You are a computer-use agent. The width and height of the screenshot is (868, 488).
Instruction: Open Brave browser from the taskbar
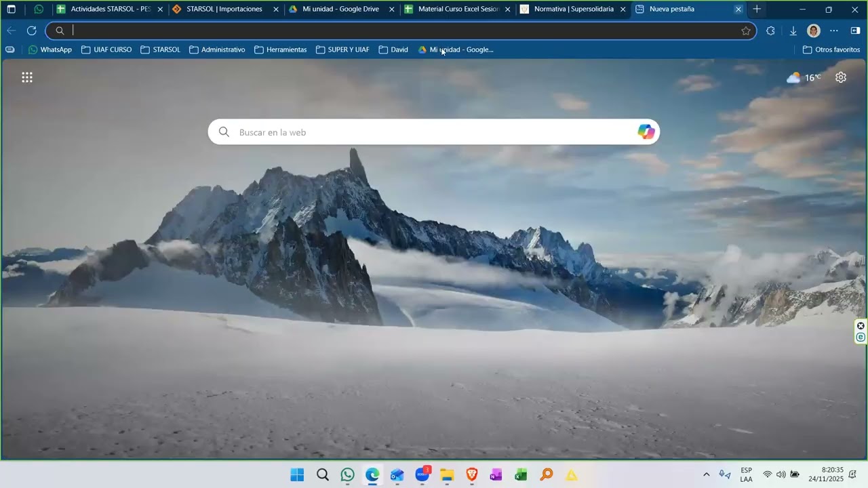(472, 475)
